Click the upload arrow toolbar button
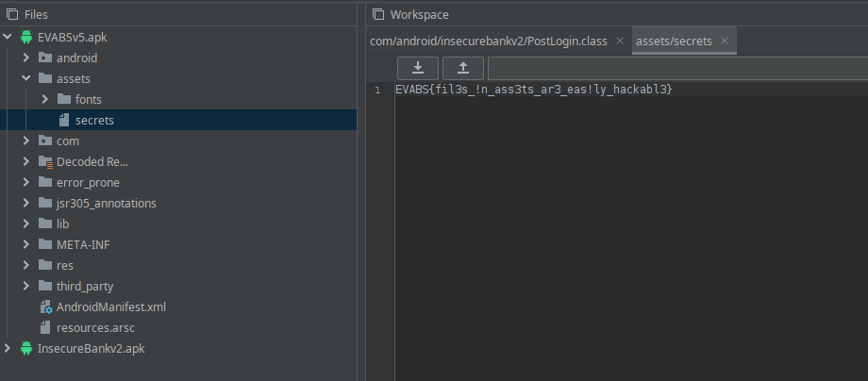 coord(463,68)
